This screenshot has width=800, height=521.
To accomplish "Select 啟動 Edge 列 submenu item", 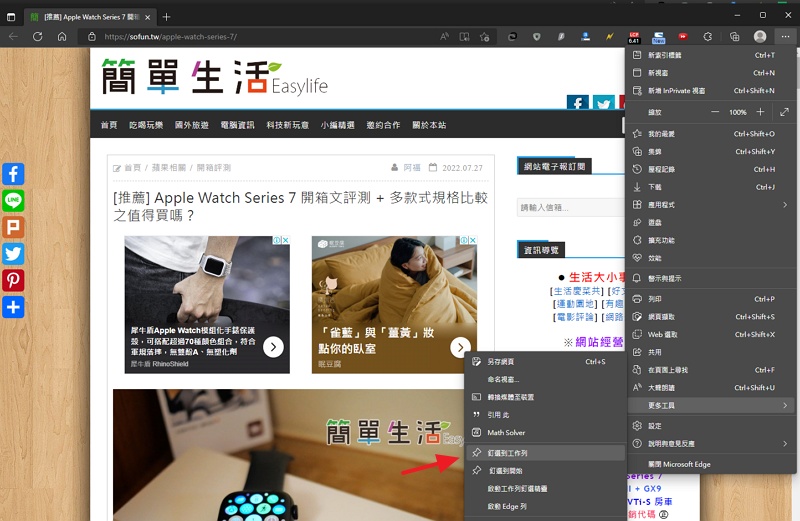I will click(545, 507).
